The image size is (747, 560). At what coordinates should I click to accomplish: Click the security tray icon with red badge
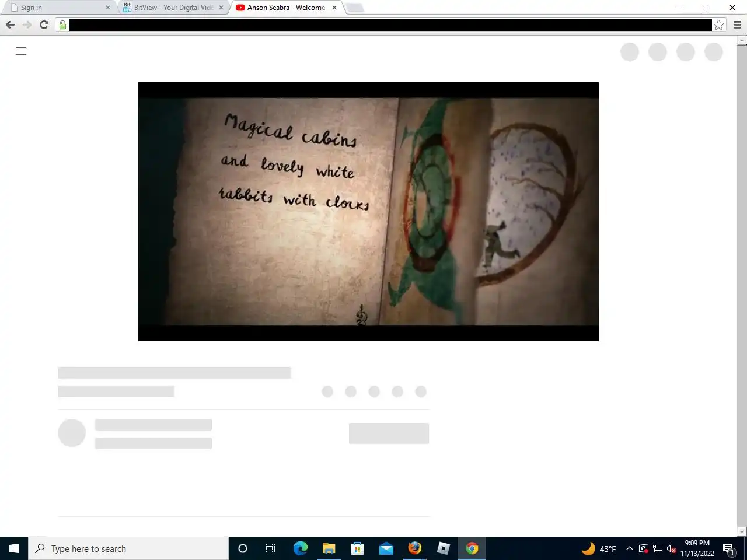(644, 548)
